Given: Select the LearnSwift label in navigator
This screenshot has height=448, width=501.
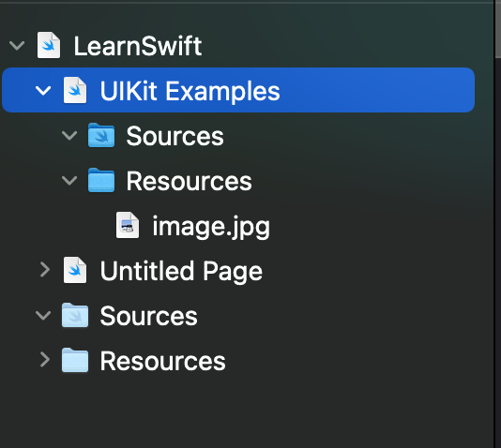Looking at the screenshot, I should point(137,46).
